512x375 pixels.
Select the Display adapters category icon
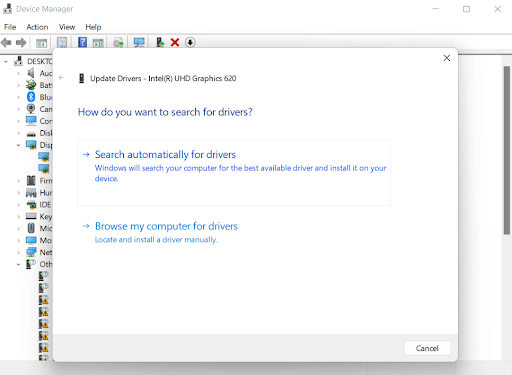[x=31, y=145]
